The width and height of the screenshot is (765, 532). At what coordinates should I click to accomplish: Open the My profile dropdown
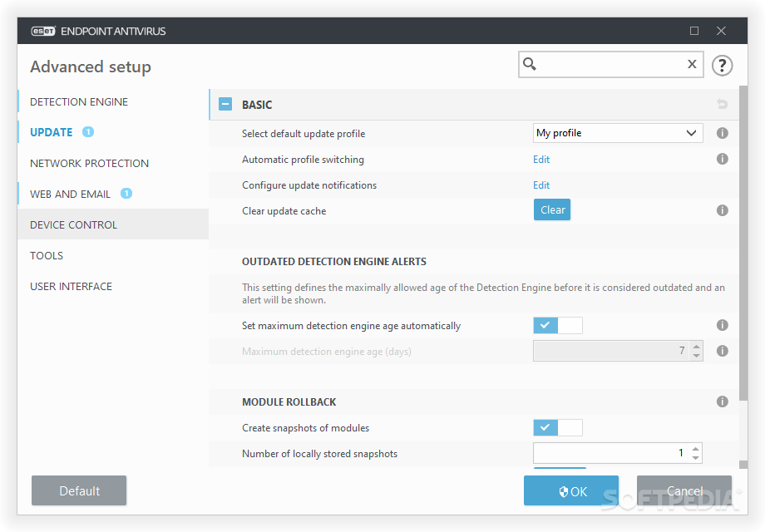point(618,133)
